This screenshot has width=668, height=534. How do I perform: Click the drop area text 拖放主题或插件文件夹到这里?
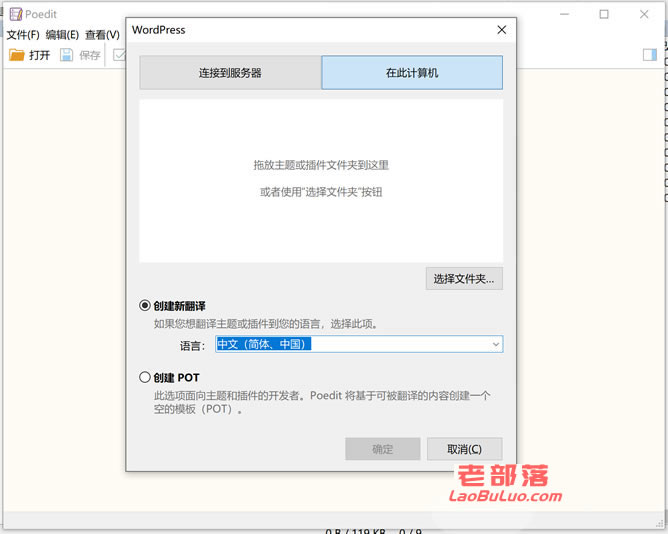click(321, 165)
